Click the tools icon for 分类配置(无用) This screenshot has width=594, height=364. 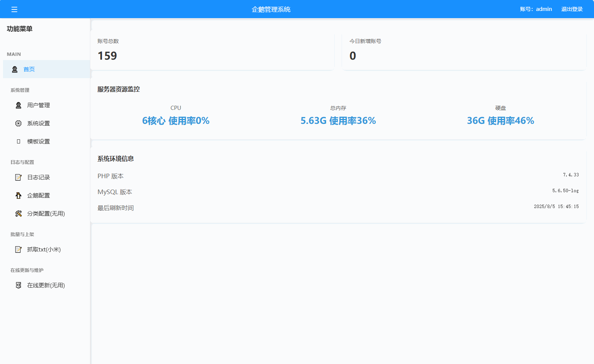click(19, 214)
